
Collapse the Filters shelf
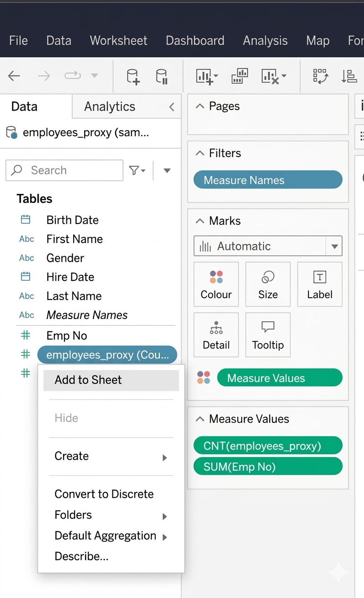[x=200, y=153]
